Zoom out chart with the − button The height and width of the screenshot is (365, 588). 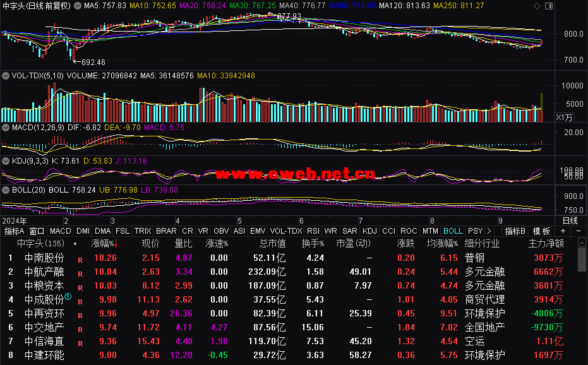[x=579, y=231]
